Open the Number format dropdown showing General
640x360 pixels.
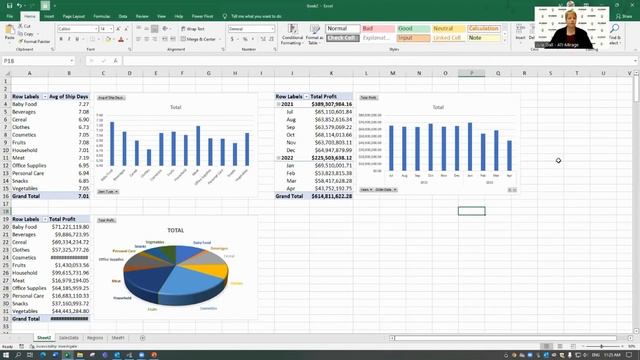point(272,29)
